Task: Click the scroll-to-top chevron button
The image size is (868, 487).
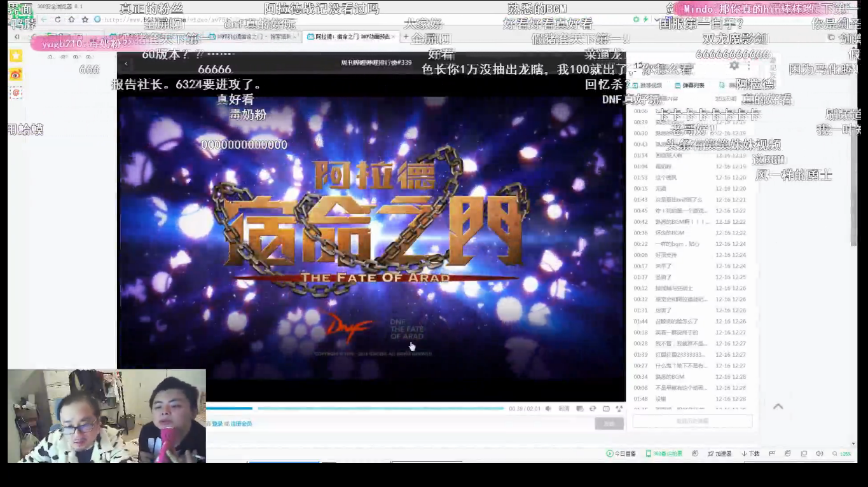Action: point(778,406)
